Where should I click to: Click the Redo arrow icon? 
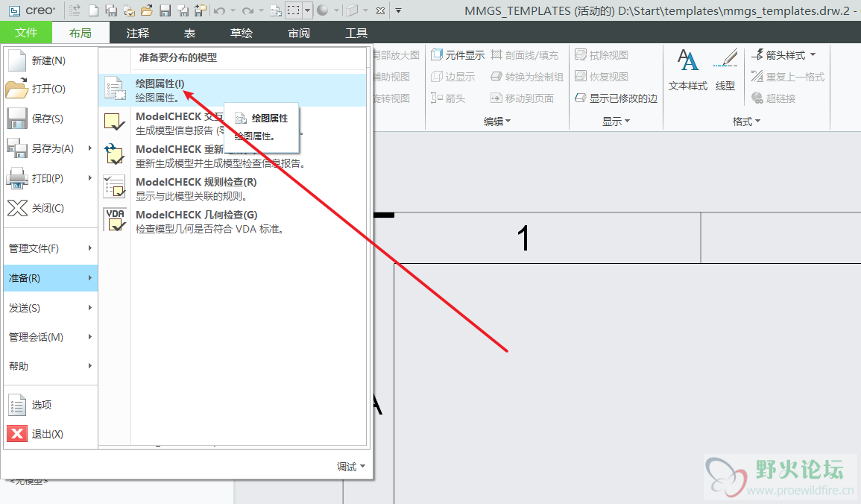247,10
